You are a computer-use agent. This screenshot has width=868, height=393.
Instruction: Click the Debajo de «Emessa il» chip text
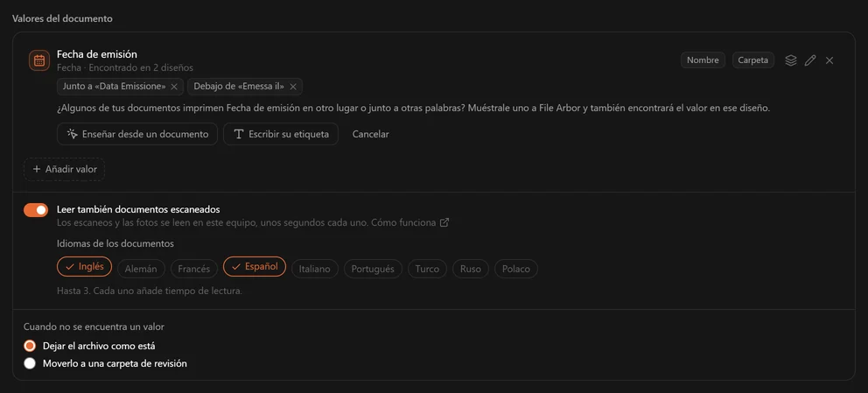(239, 87)
